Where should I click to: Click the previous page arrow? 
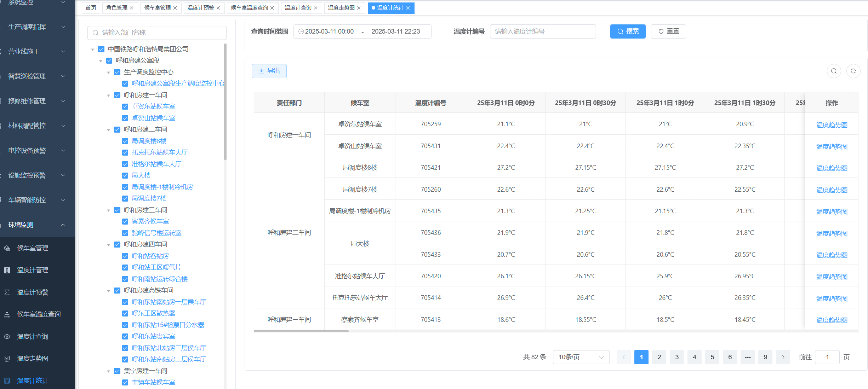tap(623, 357)
